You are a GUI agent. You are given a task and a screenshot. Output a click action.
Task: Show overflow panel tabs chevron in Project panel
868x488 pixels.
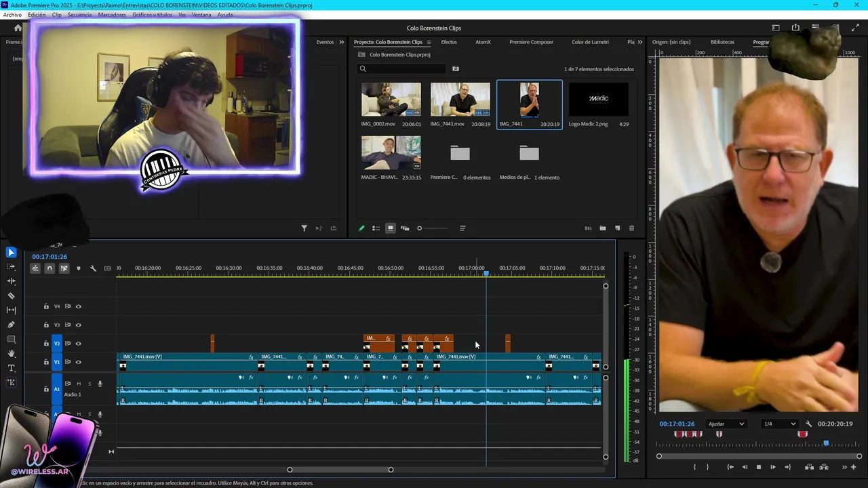640,42
